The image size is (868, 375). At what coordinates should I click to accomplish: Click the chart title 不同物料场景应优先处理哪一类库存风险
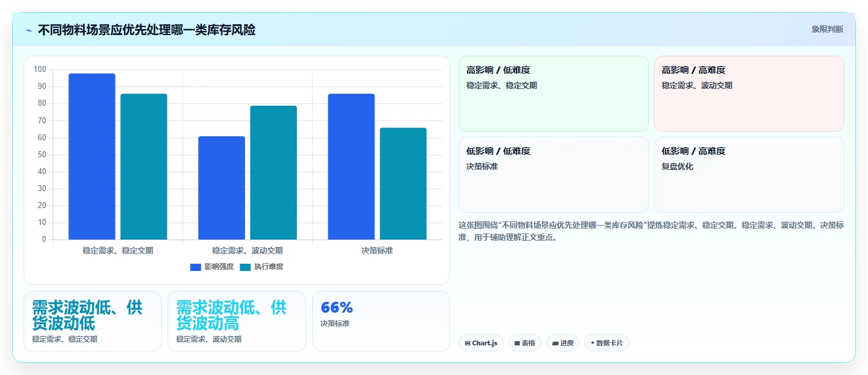[146, 30]
